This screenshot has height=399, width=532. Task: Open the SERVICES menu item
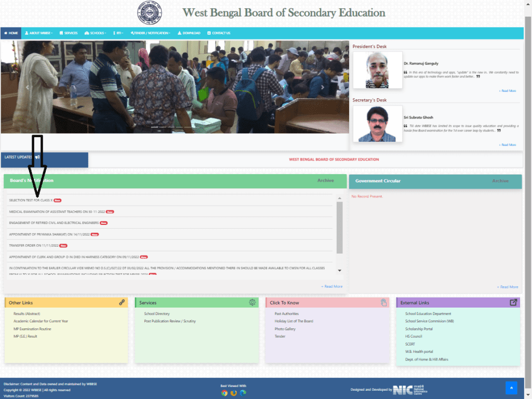[x=69, y=33]
